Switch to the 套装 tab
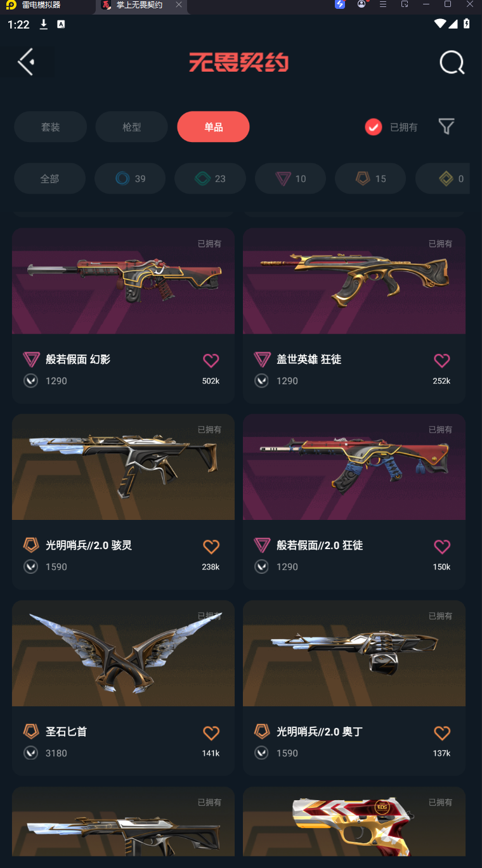This screenshot has width=482, height=868. 51,127
